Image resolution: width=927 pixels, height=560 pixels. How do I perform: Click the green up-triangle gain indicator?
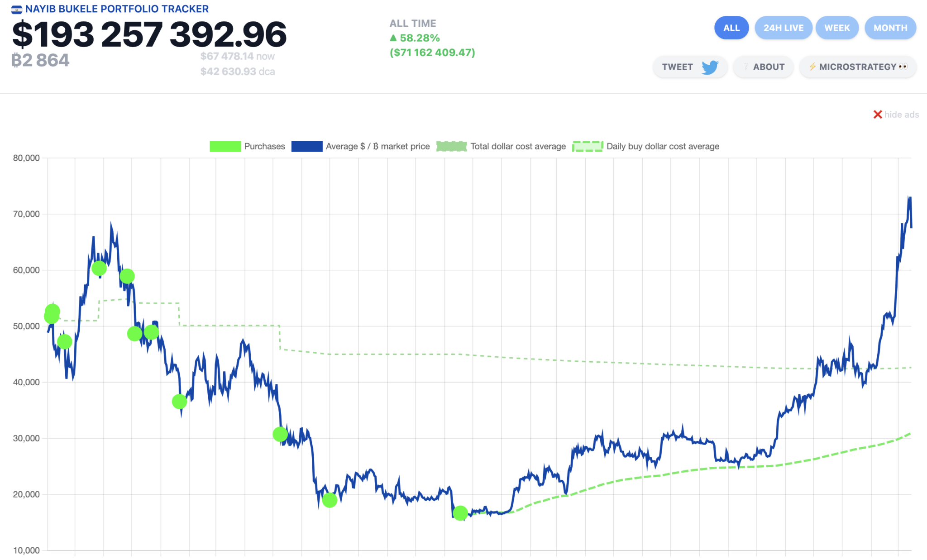[x=393, y=38]
